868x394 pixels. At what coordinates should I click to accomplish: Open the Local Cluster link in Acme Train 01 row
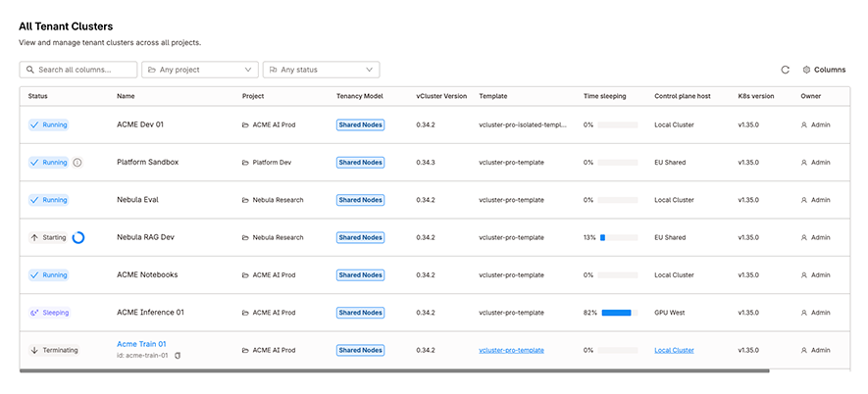click(674, 350)
